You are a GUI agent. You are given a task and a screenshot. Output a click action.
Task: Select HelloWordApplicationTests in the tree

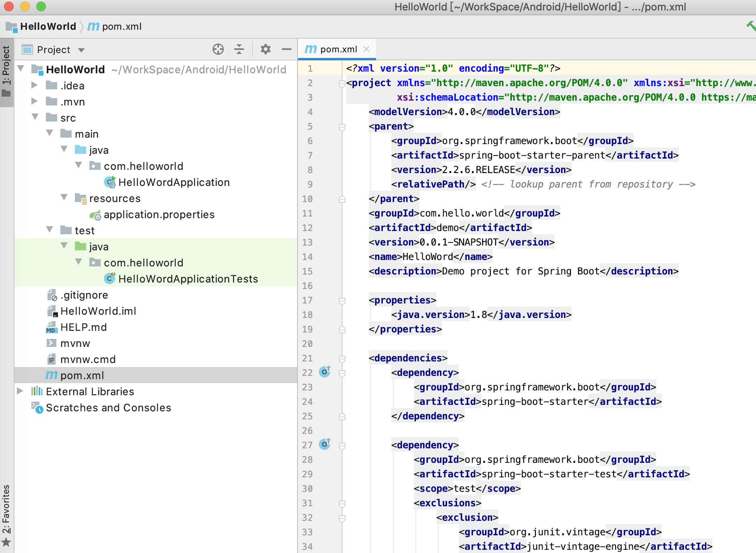(188, 279)
